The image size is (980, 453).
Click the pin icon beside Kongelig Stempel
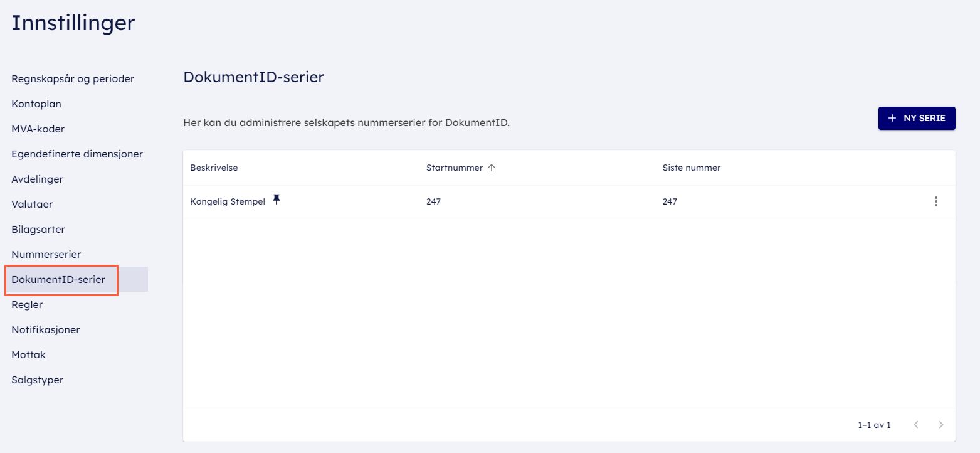pos(277,200)
